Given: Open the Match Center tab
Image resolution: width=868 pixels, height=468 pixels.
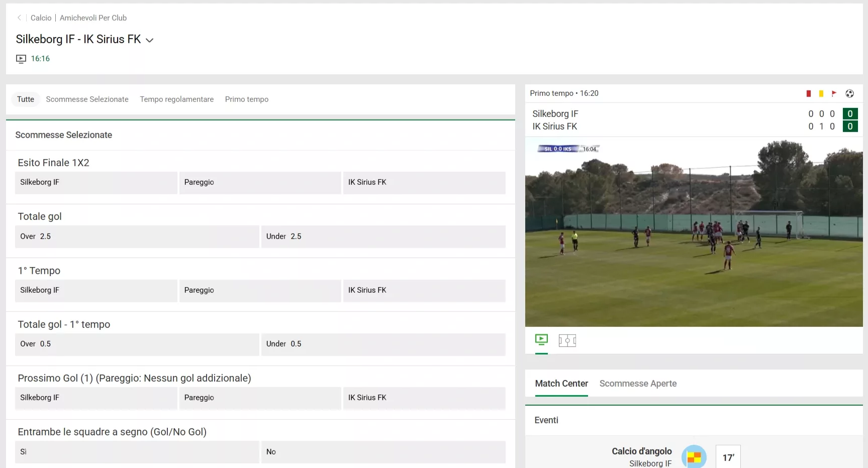Looking at the screenshot, I should 561,383.
